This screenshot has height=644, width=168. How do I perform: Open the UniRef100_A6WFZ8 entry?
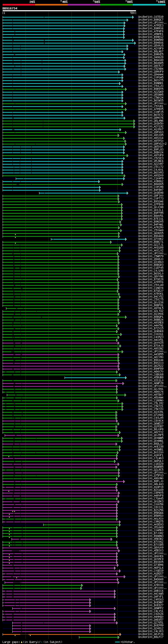click(x=151, y=383)
